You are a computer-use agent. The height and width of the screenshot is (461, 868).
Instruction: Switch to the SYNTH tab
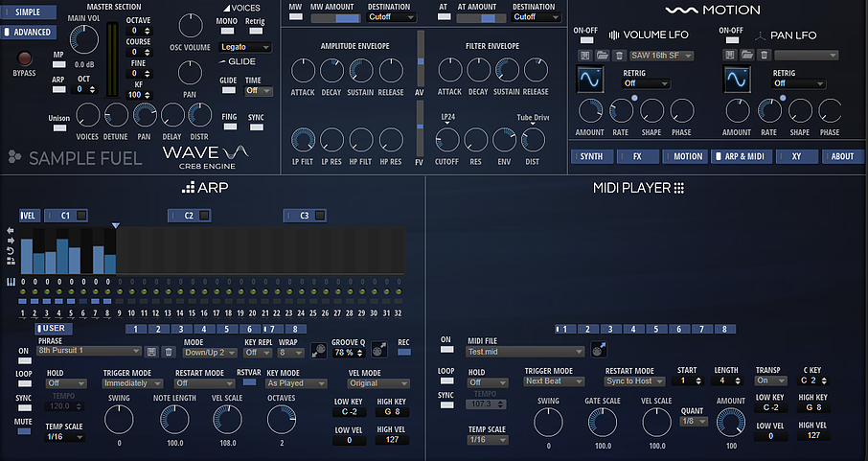click(592, 157)
